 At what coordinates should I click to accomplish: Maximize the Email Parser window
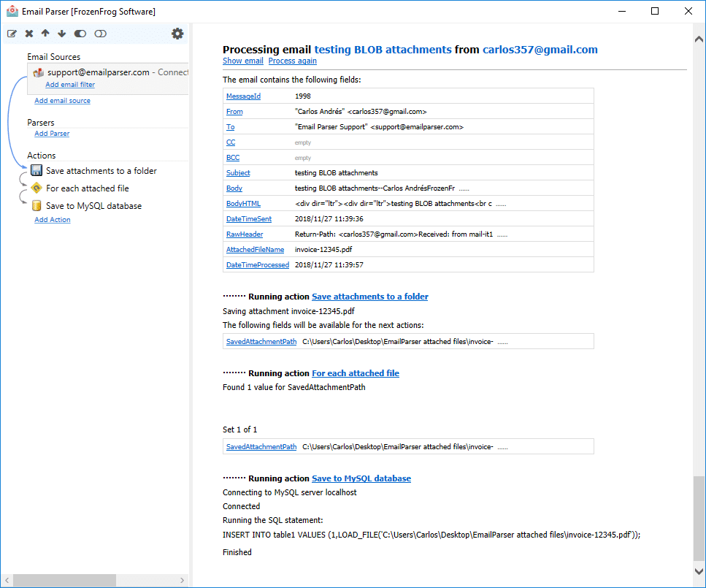pos(655,11)
